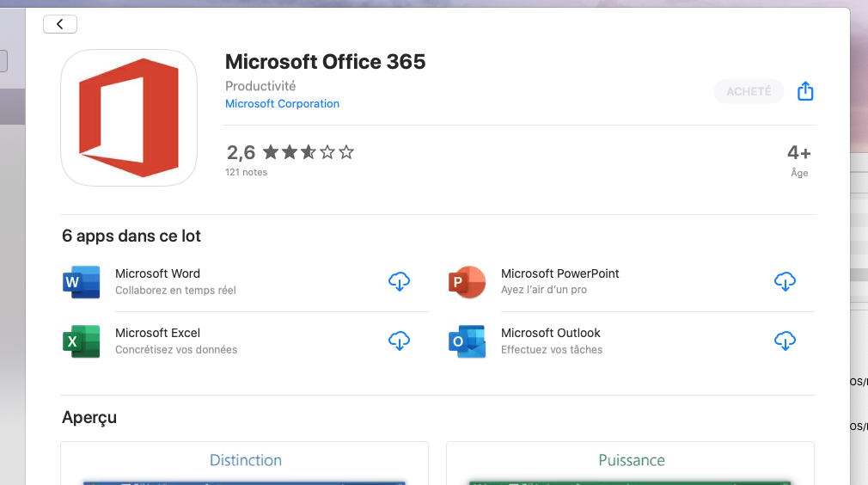Screen dimensions: 868x485
Task: Select the 'Microsoft Word' title text
Action: (x=158, y=273)
